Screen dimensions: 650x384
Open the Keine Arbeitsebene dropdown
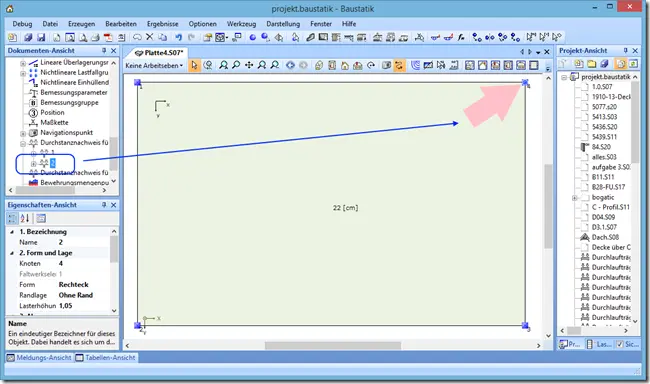pos(154,66)
